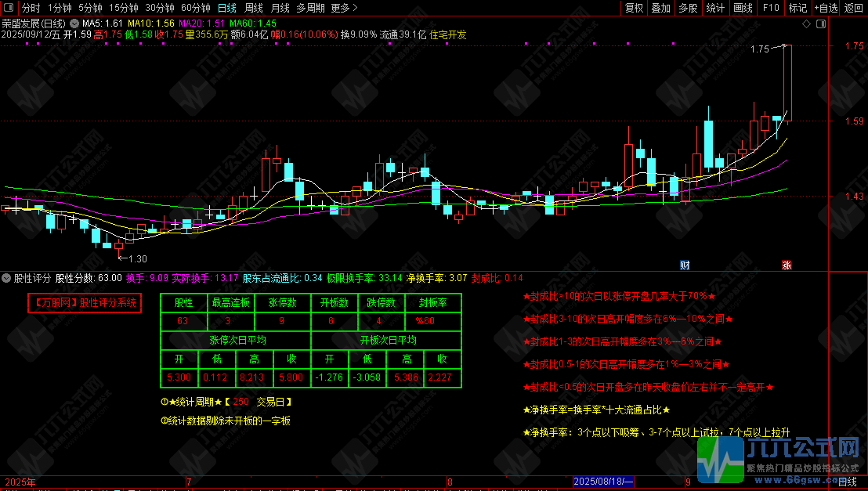This screenshot has width=868, height=491.
Task: Click the 2025/08/18 date marker on timeline
Action: click(x=603, y=481)
